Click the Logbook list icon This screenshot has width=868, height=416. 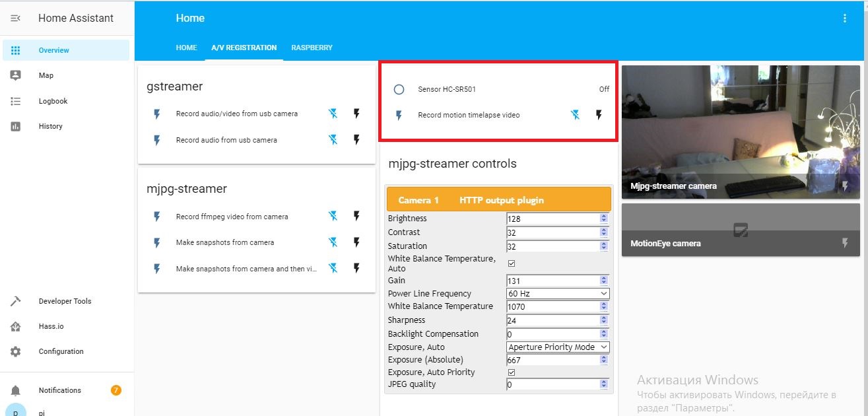coord(16,101)
